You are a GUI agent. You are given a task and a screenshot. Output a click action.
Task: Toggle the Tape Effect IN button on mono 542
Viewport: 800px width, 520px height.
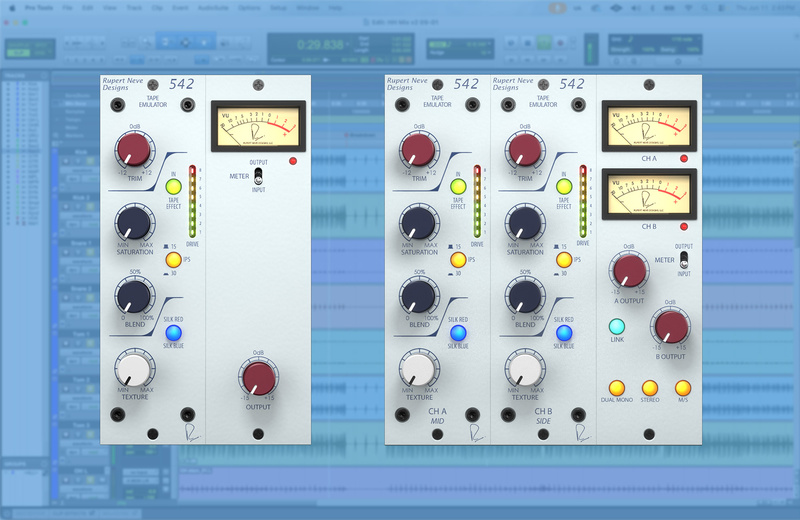click(x=173, y=187)
